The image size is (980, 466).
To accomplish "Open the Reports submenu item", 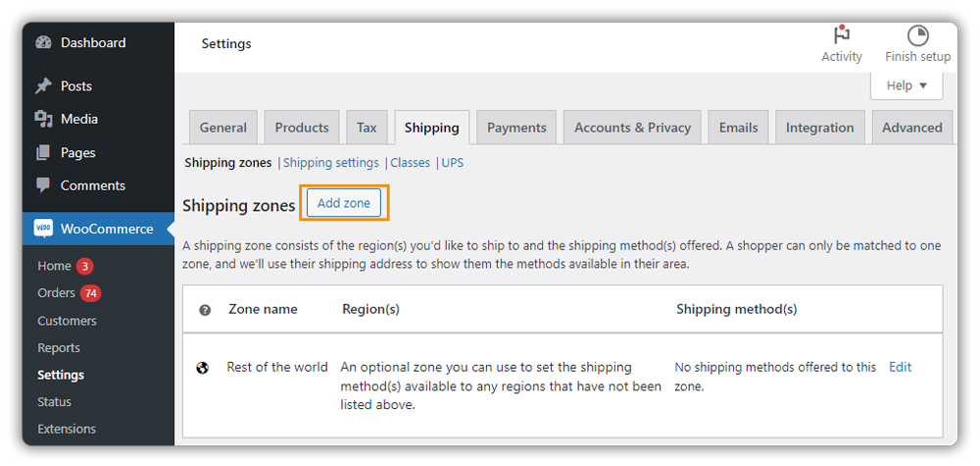I will point(59,347).
